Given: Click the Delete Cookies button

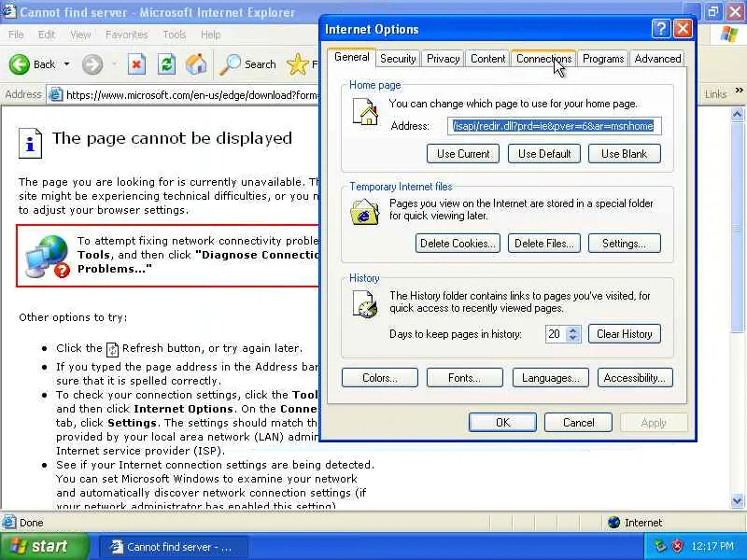Looking at the screenshot, I should (x=458, y=244).
